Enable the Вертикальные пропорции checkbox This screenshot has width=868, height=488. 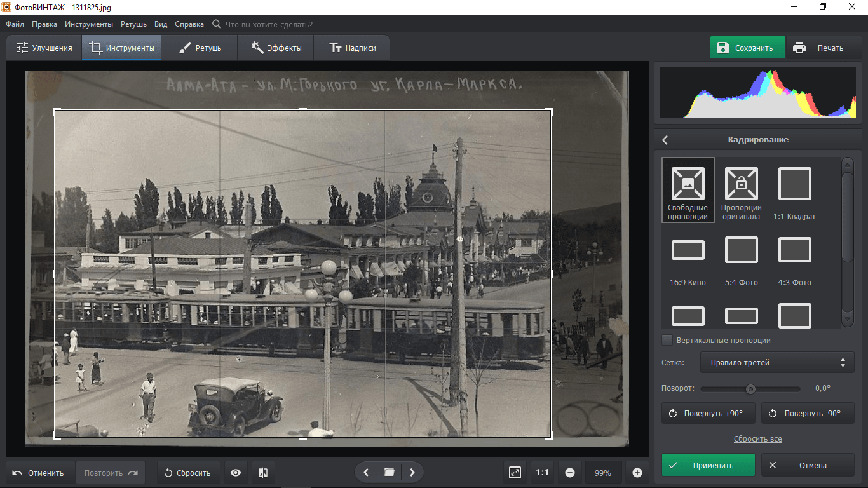click(x=667, y=340)
